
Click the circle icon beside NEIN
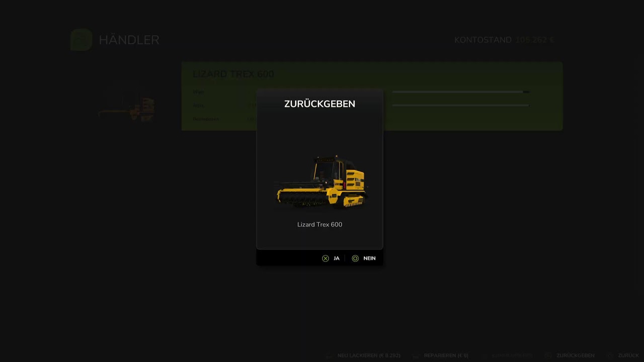point(355,258)
